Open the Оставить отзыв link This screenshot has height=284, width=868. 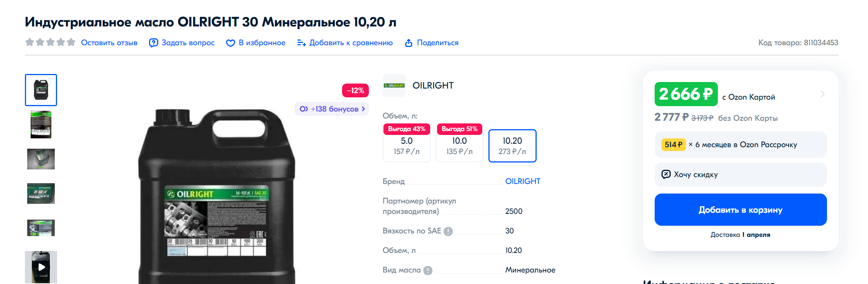click(109, 43)
